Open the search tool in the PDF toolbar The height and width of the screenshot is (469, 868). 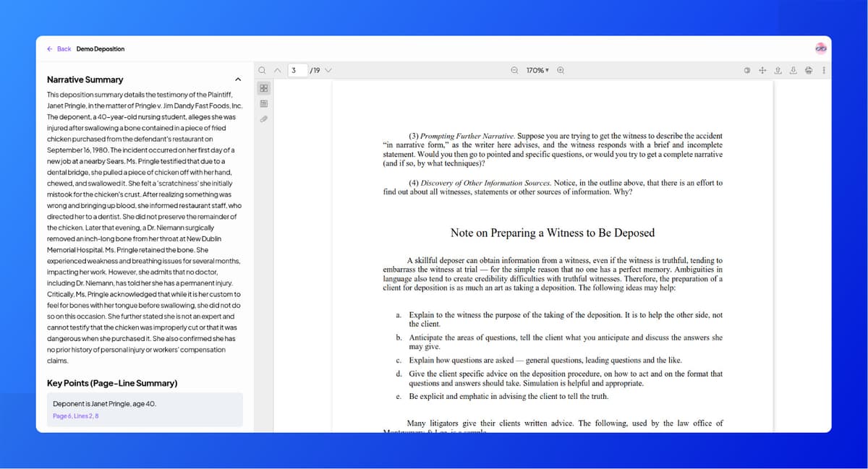(262, 70)
